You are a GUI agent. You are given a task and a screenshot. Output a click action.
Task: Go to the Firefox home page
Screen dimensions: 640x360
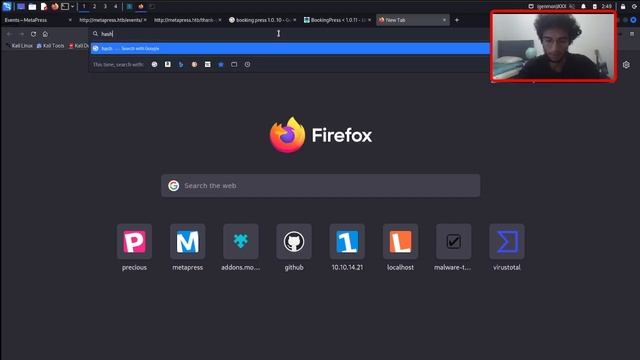(45, 34)
